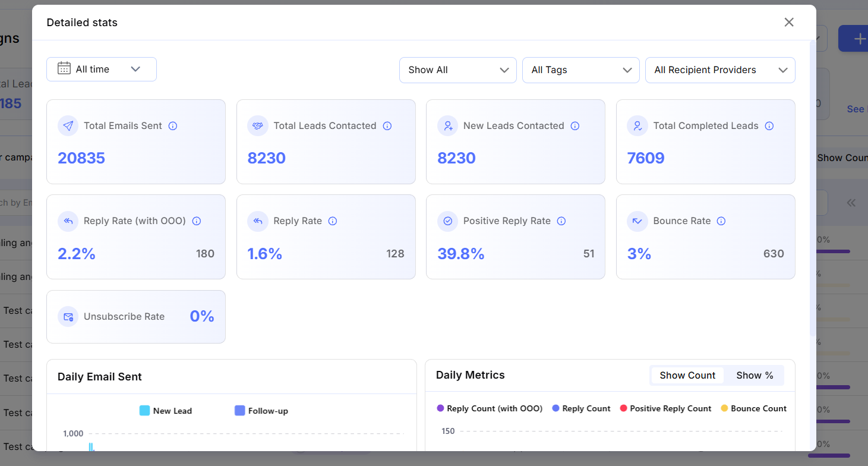This screenshot has height=466, width=868.
Task: Click the 128 reply count number
Action: tap(395, 254)
